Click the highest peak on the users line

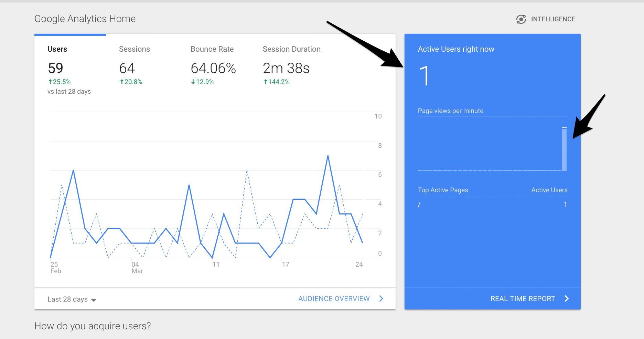click(328, 156)
